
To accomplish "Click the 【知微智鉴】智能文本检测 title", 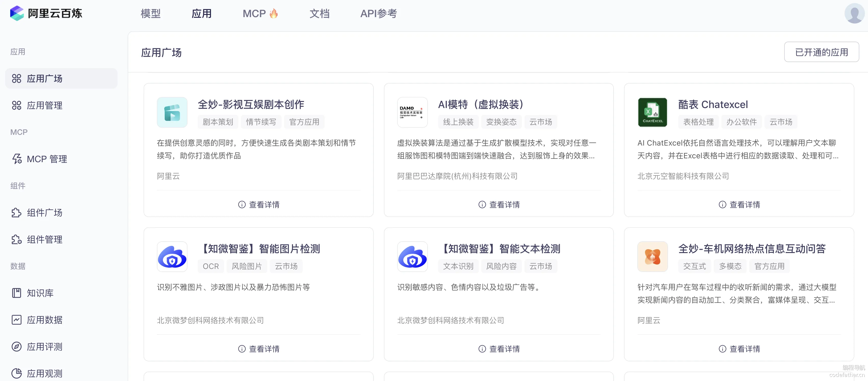I will [499, 249].
